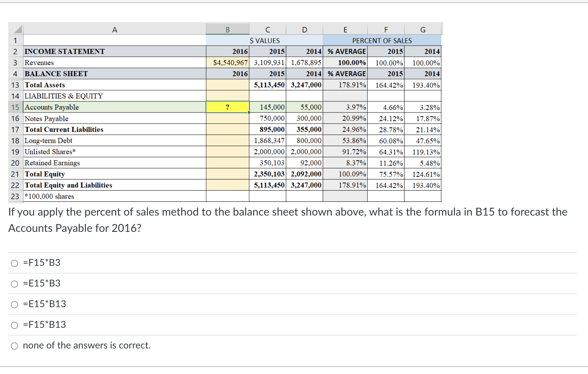The width and height of the screenshot is (588, 374).
Task: Click the 'Total Equity' row label
Action: 114,174
